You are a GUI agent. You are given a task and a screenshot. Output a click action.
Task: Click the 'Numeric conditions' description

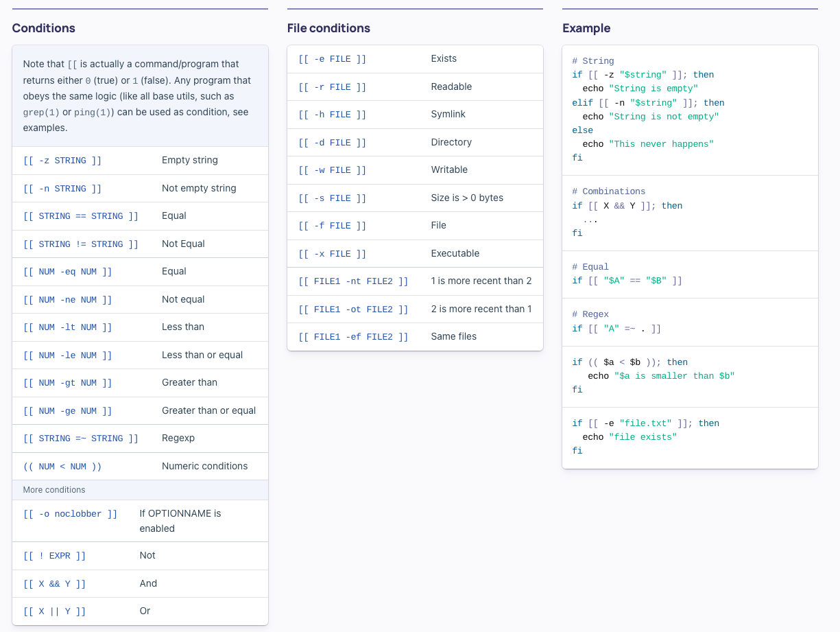coord(205,466)
